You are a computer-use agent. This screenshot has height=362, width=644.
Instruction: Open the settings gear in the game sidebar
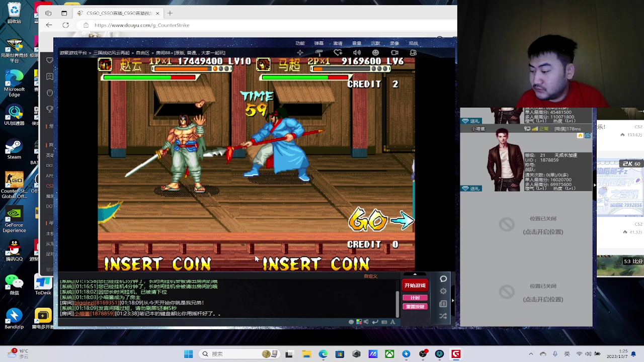(443, 291)
